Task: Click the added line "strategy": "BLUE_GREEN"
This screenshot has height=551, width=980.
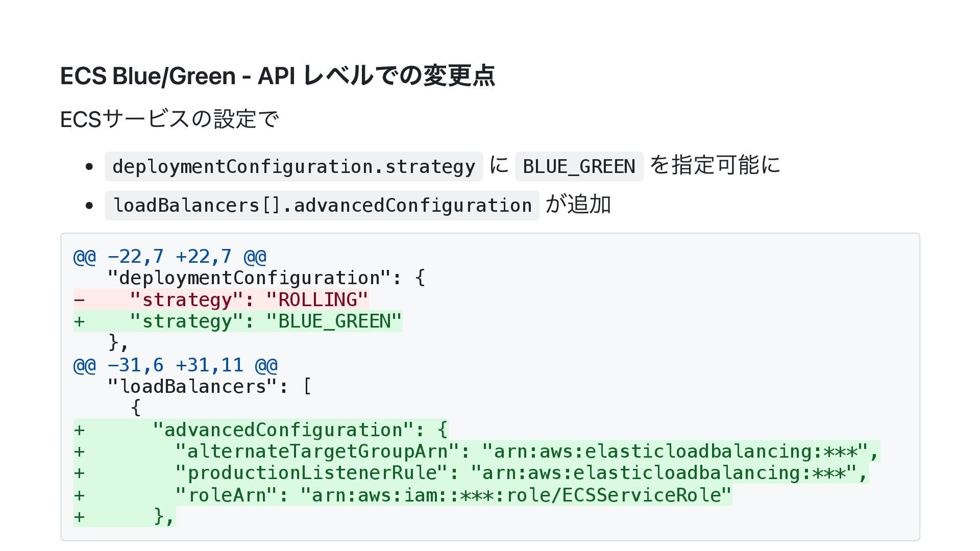Action: pos(238,321)
